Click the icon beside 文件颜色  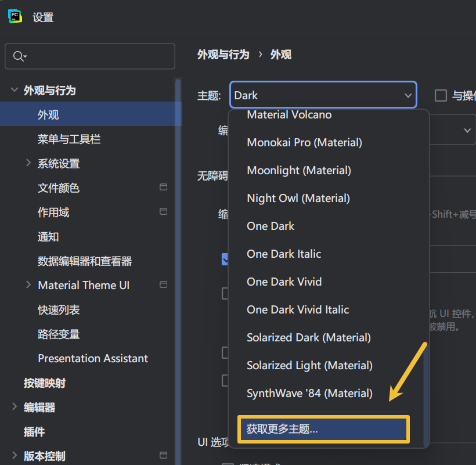tap(164, 188)
